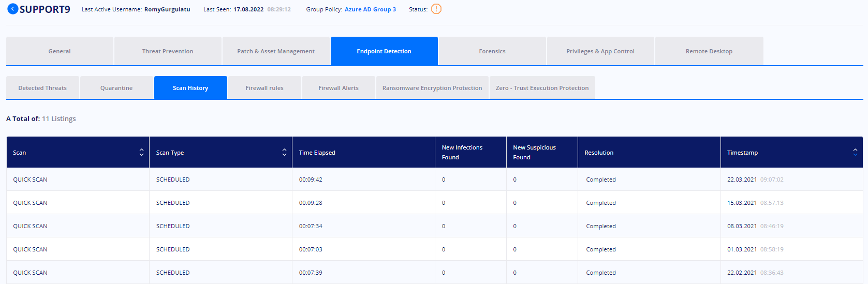
Task: Sort by the Scan column arrows
Action: click(141, 152)
